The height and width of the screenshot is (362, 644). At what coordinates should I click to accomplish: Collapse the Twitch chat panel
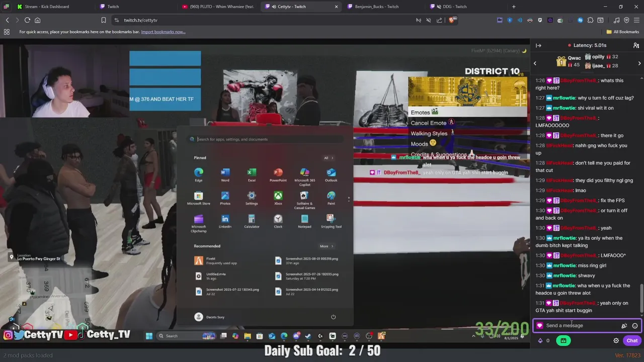coord(538,45)
